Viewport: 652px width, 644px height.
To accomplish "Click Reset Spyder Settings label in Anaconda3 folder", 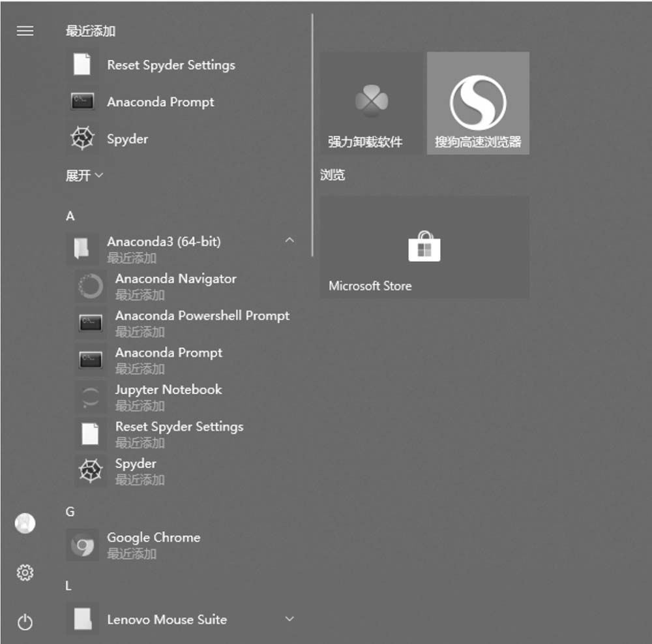I will pyautogui.click(x=179, y=427).
